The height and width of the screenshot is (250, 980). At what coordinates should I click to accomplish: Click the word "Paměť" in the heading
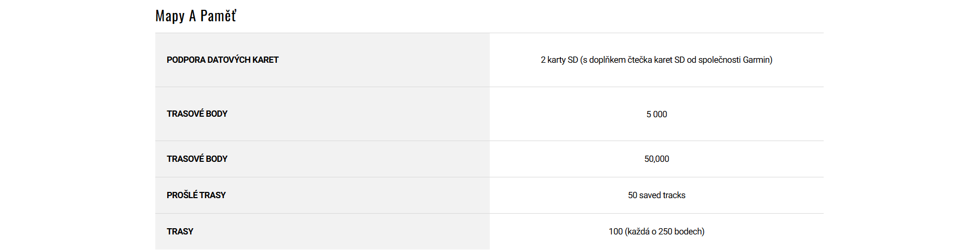coord(218,16)
